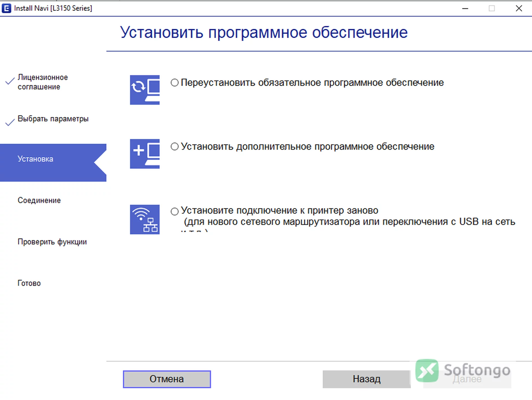Screen dimensions: 532x400
Task: Open the 'Лицензионное соглашение' step
Action: point(43,82)
